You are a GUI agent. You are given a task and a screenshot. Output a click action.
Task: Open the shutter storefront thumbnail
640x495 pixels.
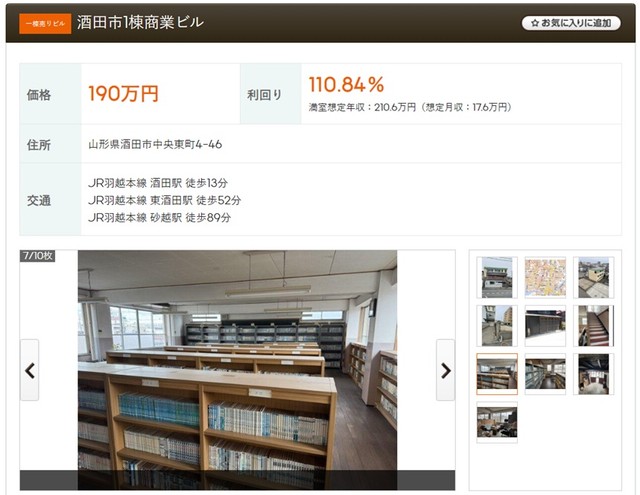(x=545, y=326)
